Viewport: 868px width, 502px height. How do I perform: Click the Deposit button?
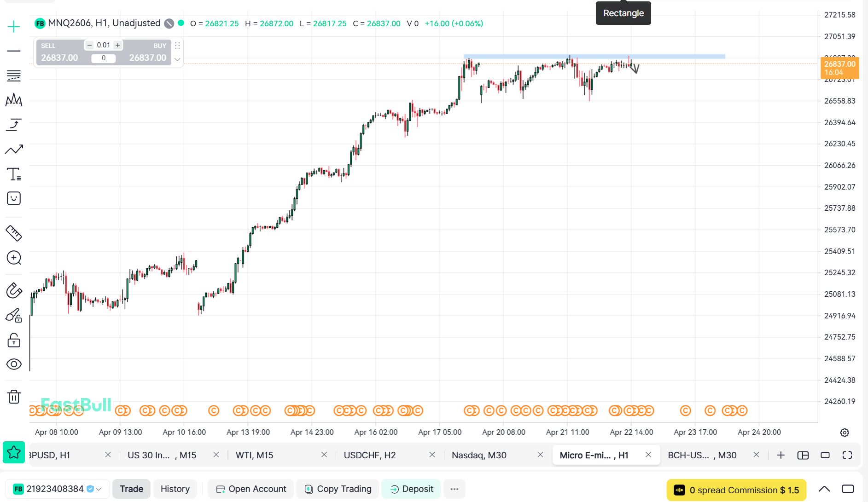pyautogui.click(x=411, y=489)
